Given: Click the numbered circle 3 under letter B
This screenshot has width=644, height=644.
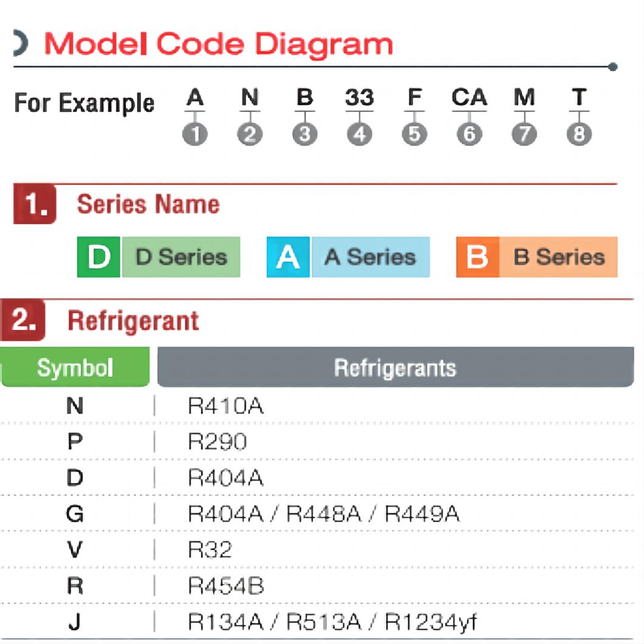Looking at the screenshot, I should 305,134.
